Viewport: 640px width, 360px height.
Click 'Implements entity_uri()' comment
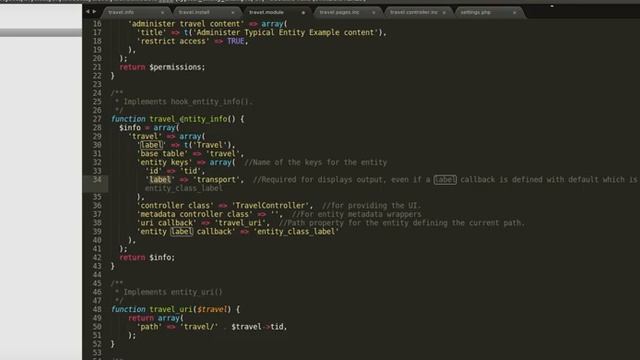pyautogui.click(x=173, y=292)
